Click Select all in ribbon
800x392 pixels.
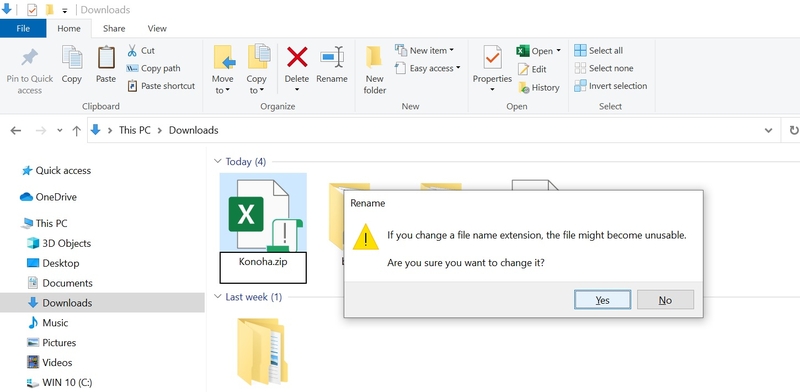pyautogui.click(x=598, y=51)
